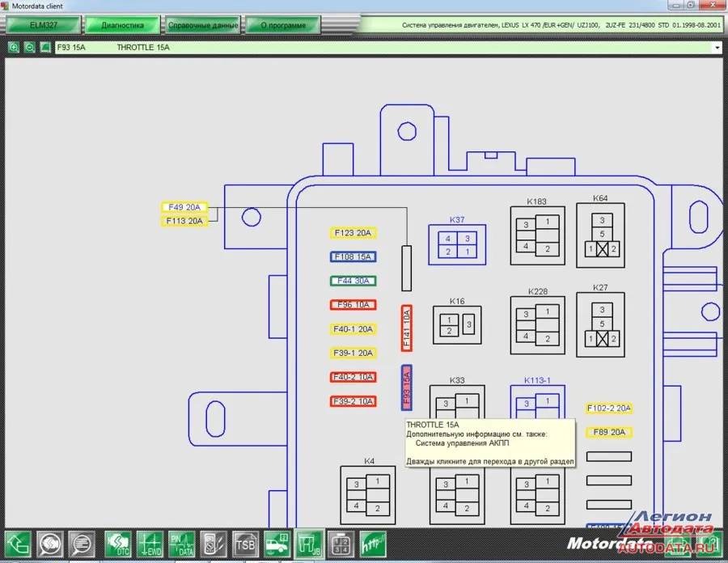The height and width of the screenshot is (563, 728).
Task: Click relay K16 in the diagram
Action: point(457,325)
